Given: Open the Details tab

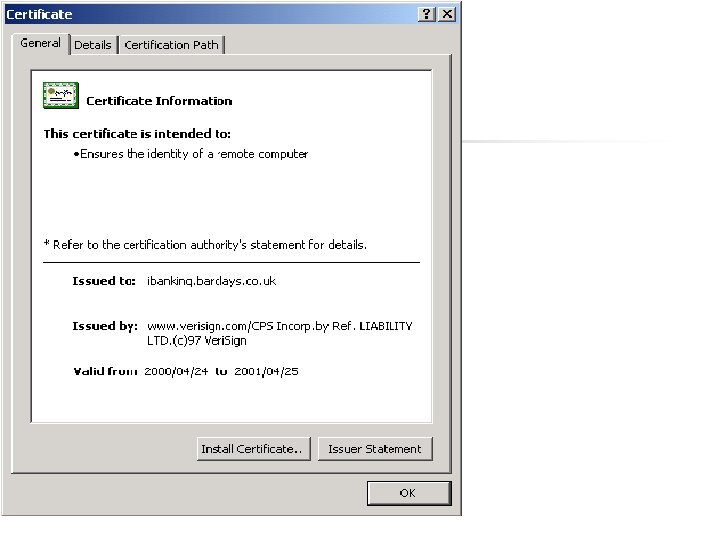Looking at the screenshot, I should click(x=93, y=45).
